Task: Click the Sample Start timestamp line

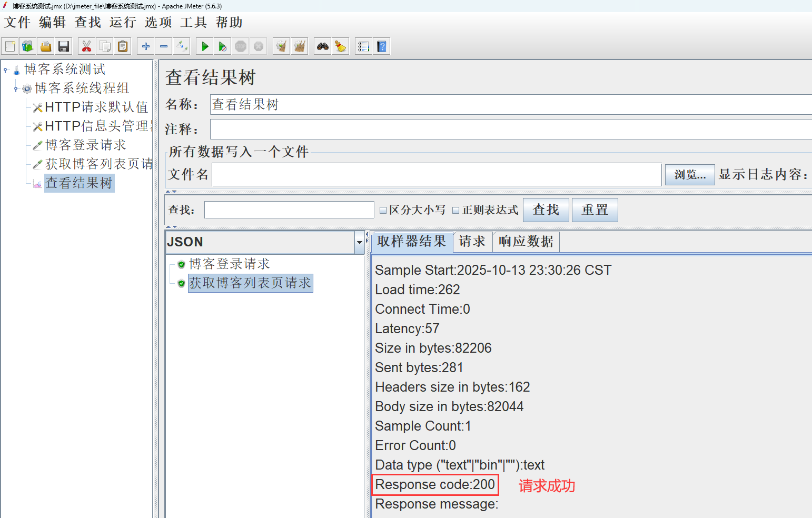Action: coord(493,271)
